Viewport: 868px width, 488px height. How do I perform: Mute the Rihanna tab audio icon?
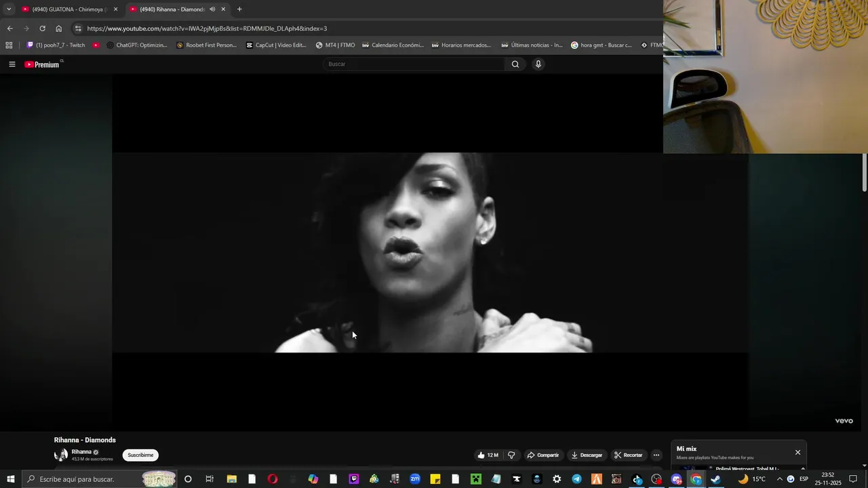click(x=212, y=9)
